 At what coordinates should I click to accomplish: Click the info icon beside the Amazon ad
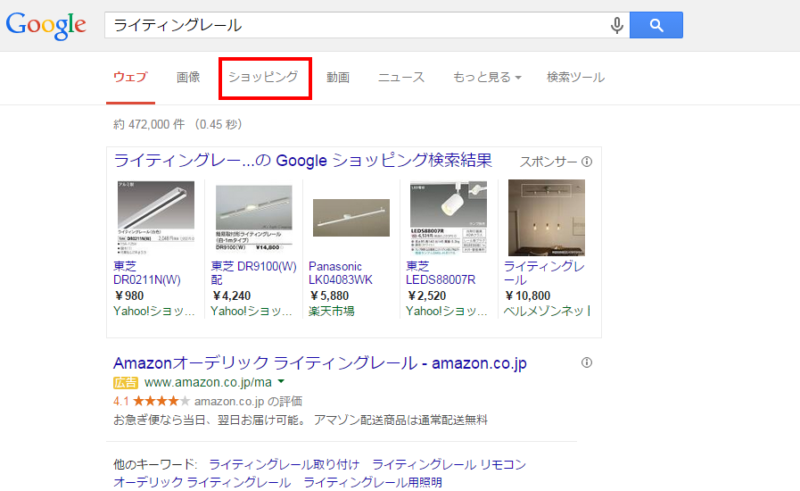[x=587, y=363]
